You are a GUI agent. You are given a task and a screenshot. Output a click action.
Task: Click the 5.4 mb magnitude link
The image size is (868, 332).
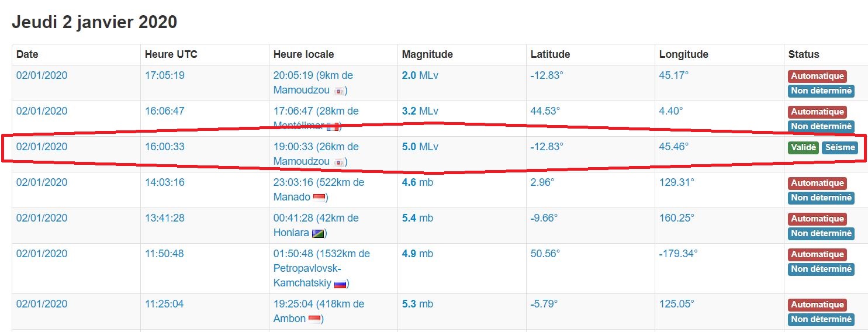tap(417, 218)
